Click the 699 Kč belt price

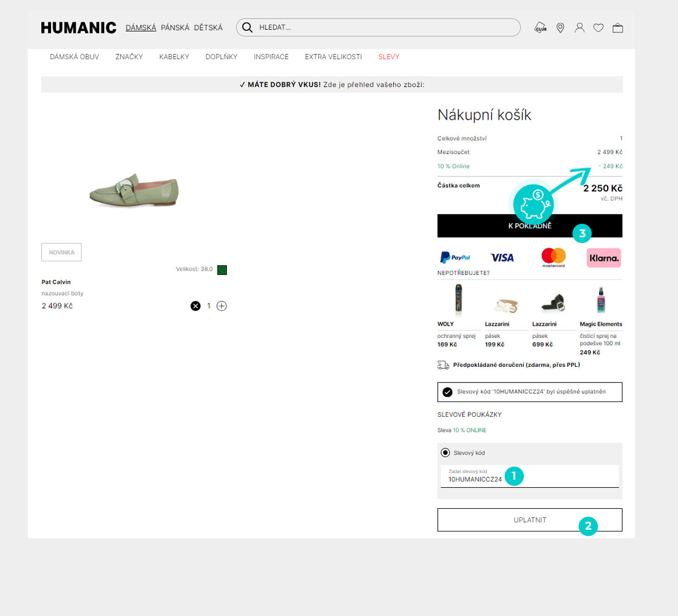(542, 344)
